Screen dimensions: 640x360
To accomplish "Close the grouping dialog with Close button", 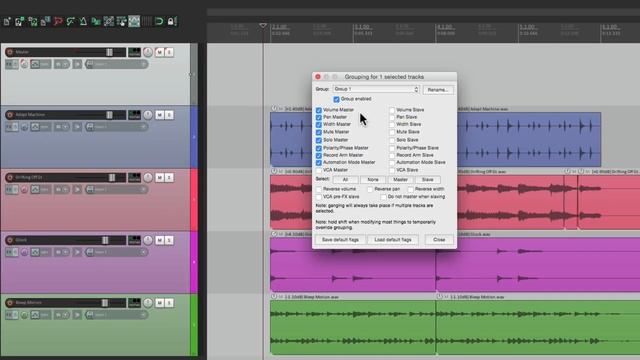I will 439,240.
